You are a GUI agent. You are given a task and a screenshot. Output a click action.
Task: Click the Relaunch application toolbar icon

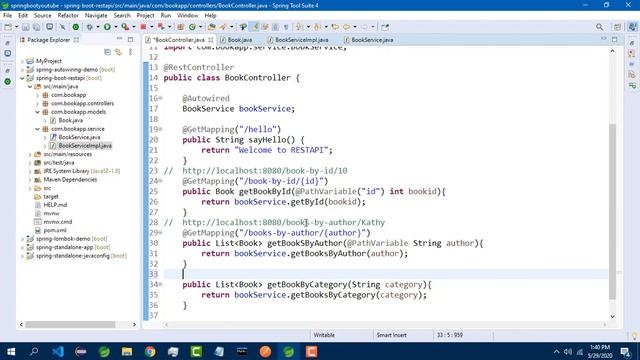161,27
